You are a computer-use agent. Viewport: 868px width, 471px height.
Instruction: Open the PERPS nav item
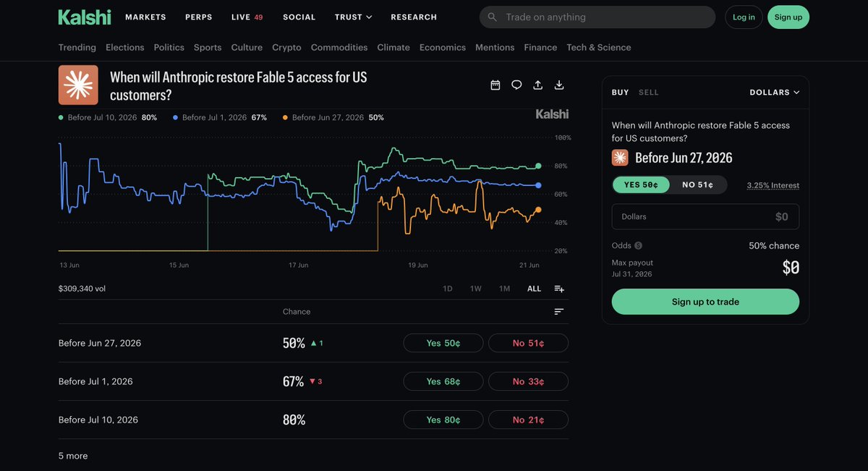(x=199, y=17)
